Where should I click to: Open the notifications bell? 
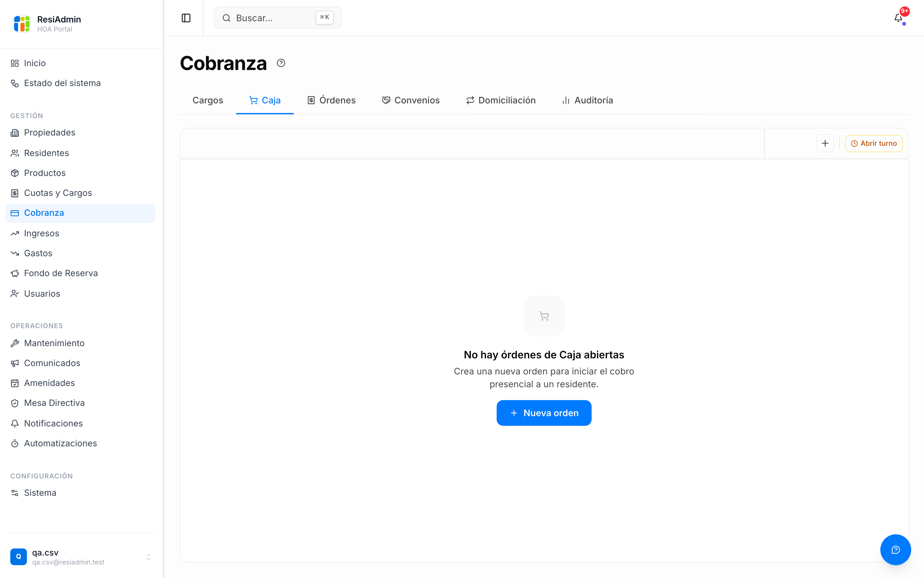(x=898, y=18)
